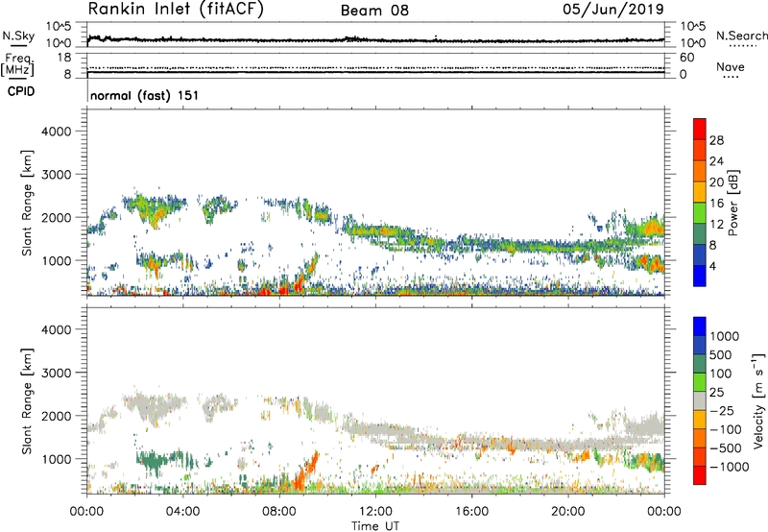
Task: Pick the yellow 16–20 dB Power color segment
Action: pyautogui.click(x=700, y=192)
